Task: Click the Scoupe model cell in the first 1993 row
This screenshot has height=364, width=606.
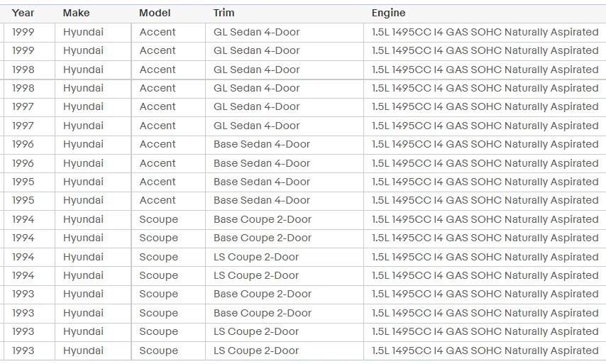Action: (x=159, y=294)
